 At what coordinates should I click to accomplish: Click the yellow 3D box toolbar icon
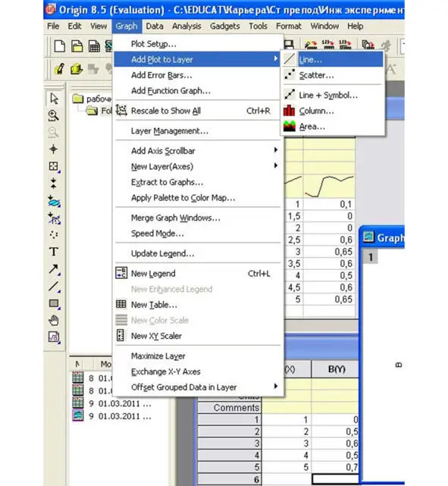77,69
